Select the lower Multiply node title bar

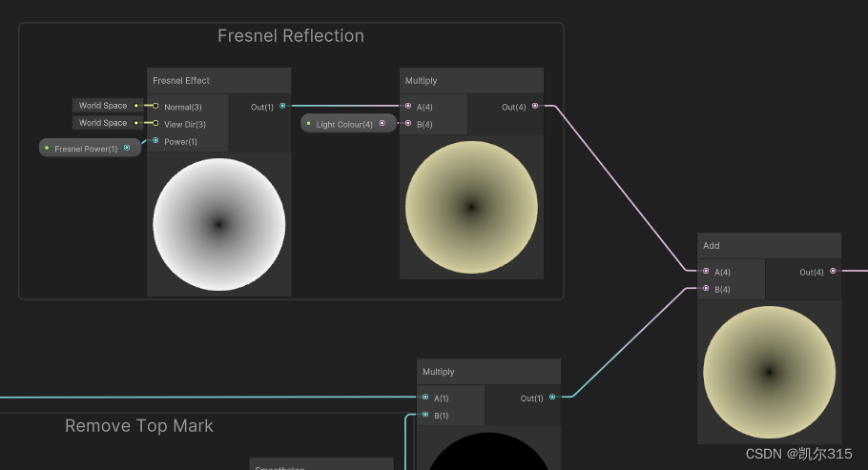[x=488, y=372]
